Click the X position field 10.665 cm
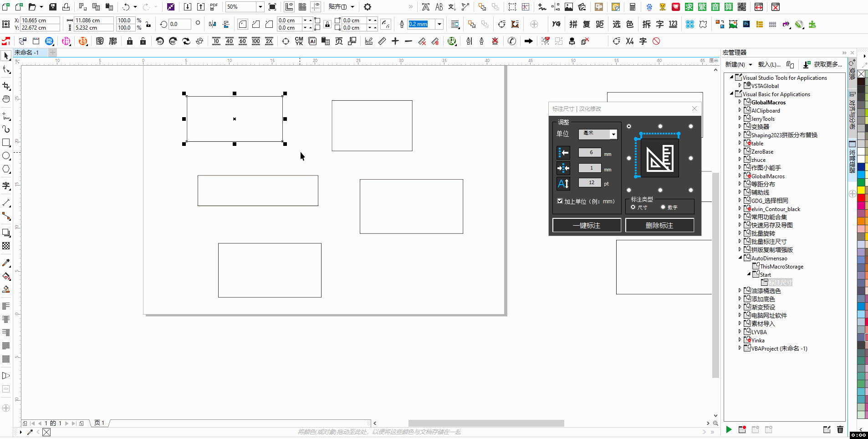This screenshot has width=868, height=439. (x=40, y=21)
